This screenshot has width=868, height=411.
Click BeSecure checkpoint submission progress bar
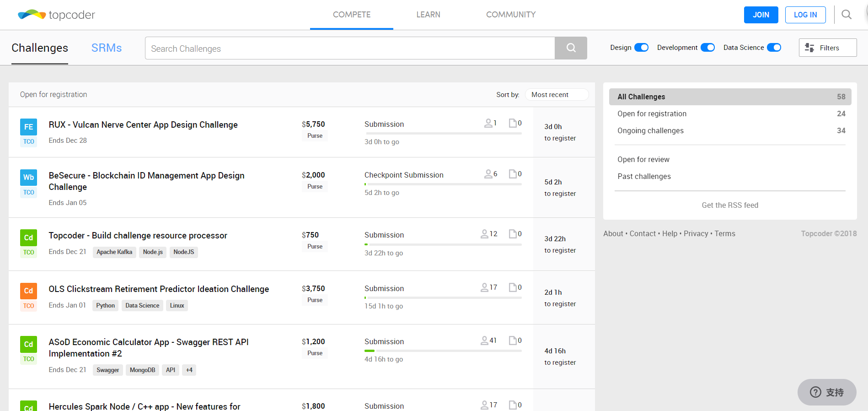point(443,184)
